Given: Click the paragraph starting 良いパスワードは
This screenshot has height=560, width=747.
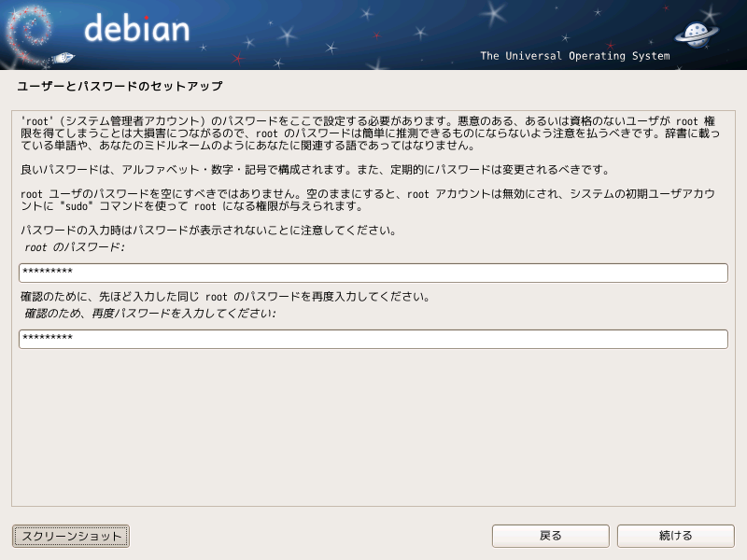Looking at the screenshot, I should pos(315,170).
